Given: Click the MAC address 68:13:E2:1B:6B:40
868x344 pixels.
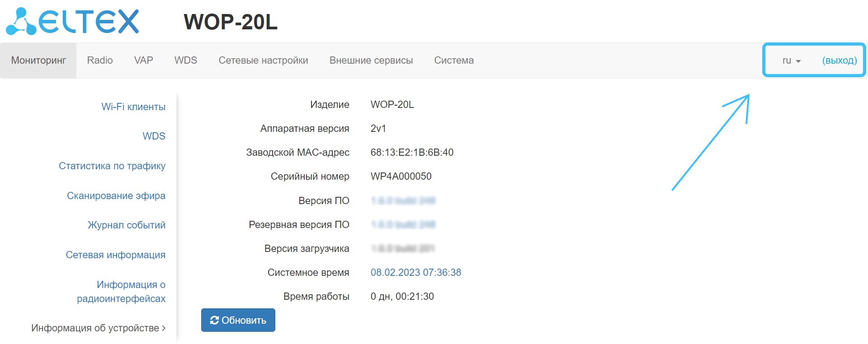Looking at the screenshot, I should click(x=412, y=153).
